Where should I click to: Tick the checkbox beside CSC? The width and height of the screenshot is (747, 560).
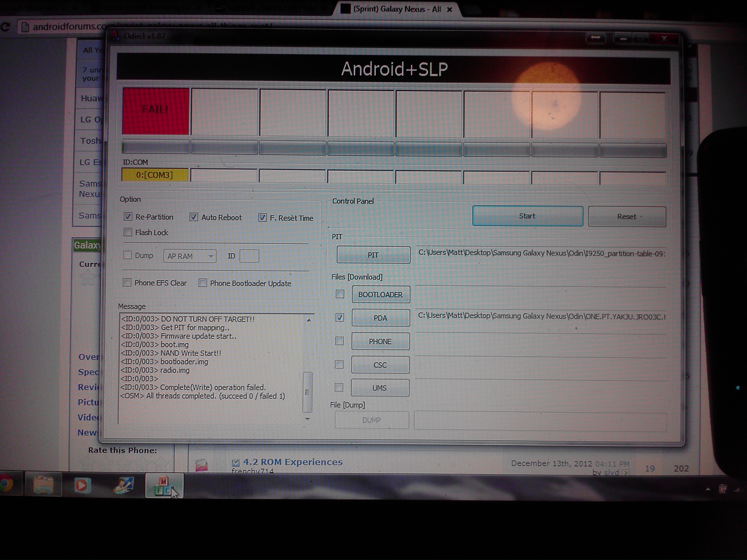[x=339, y=364]
